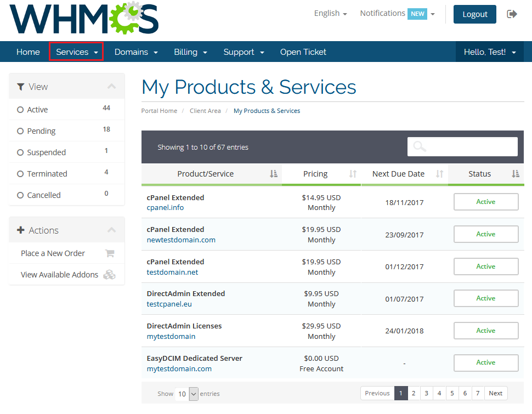
Task: Go to Home in navigation bar
Action: [28, 52]
